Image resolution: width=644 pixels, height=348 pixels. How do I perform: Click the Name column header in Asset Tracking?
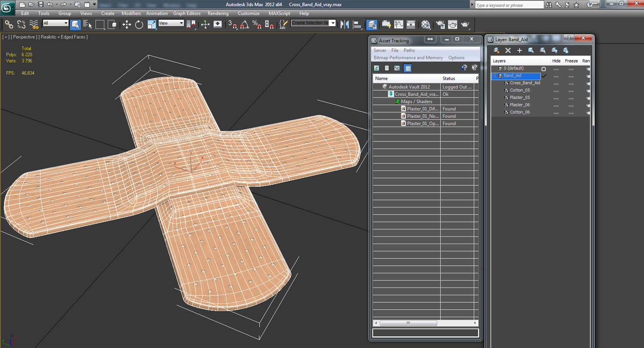[x=407, y=78]
